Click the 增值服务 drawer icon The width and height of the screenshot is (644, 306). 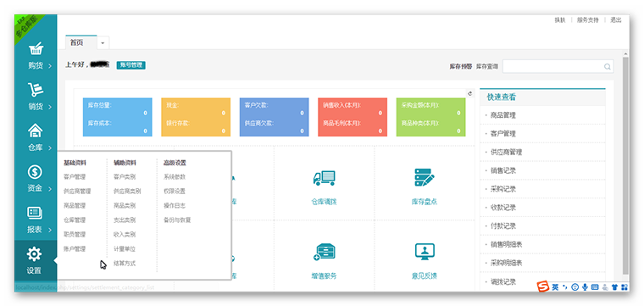tap(324, 252)
